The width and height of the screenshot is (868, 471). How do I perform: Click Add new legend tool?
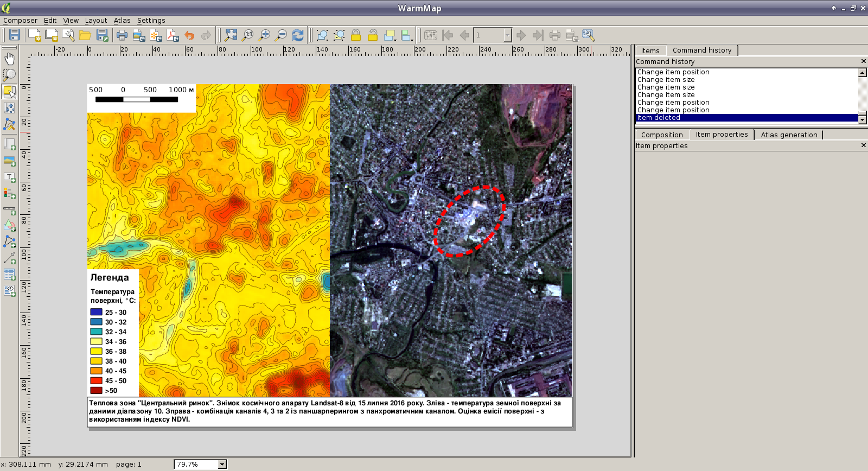[9, 193]
